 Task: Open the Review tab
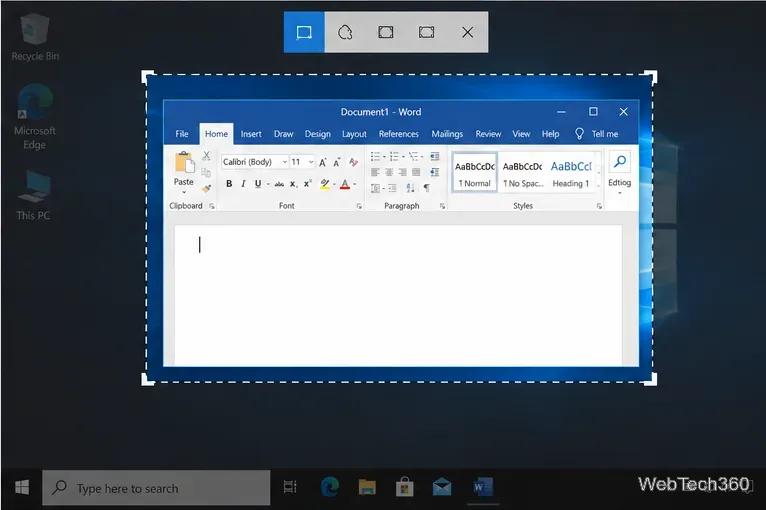(x=488, y=134)
